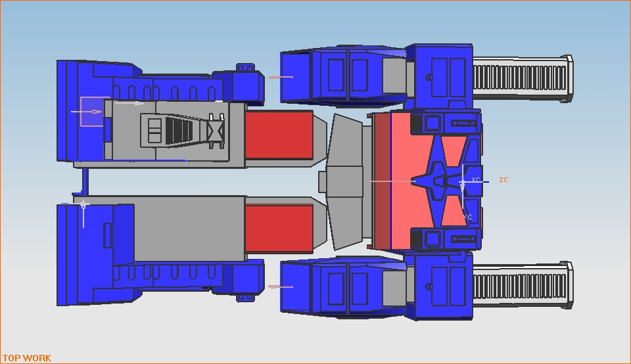Select the orange ZC axis label
631x364 pixels.
(x=503, y=180)
